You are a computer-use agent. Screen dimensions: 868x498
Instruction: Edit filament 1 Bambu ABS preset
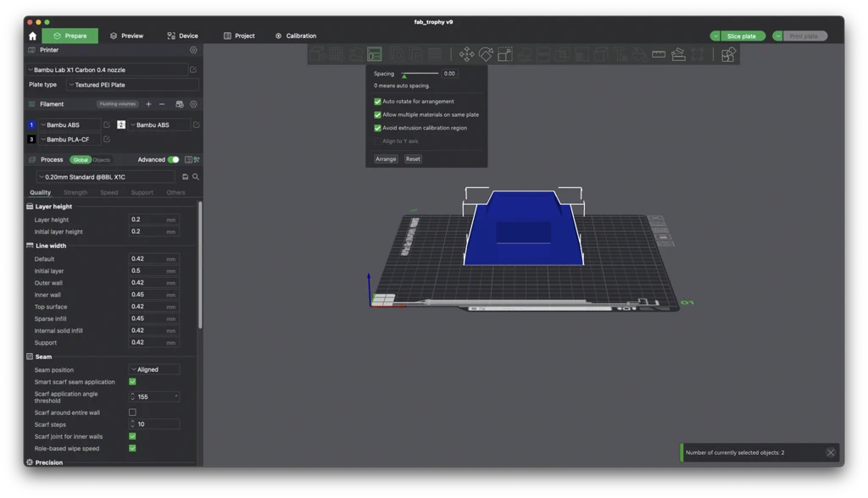click(106, 125)
